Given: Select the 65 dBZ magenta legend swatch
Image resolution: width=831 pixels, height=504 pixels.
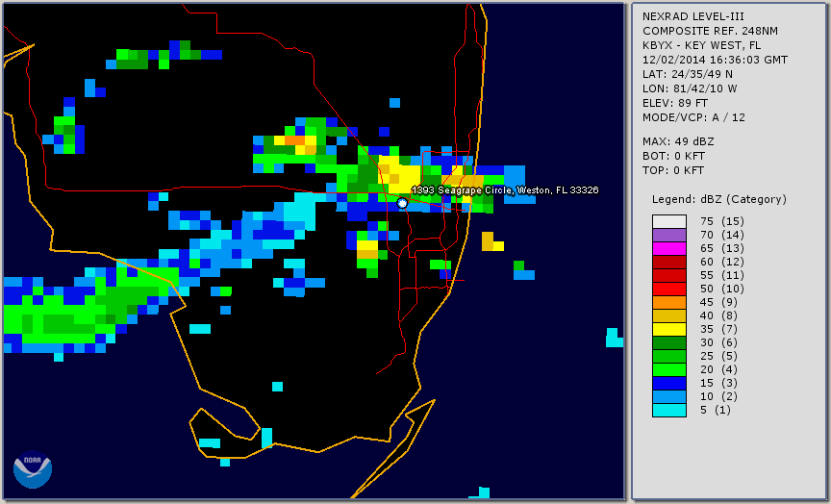Looking at the screenshot, I should [x=668, y=248].
